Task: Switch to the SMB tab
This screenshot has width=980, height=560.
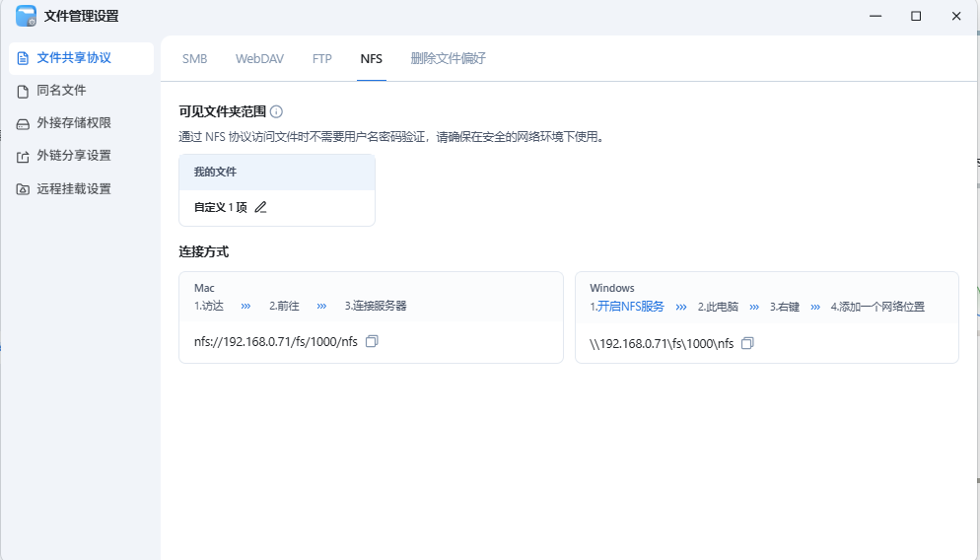Action: click(194, 59)
